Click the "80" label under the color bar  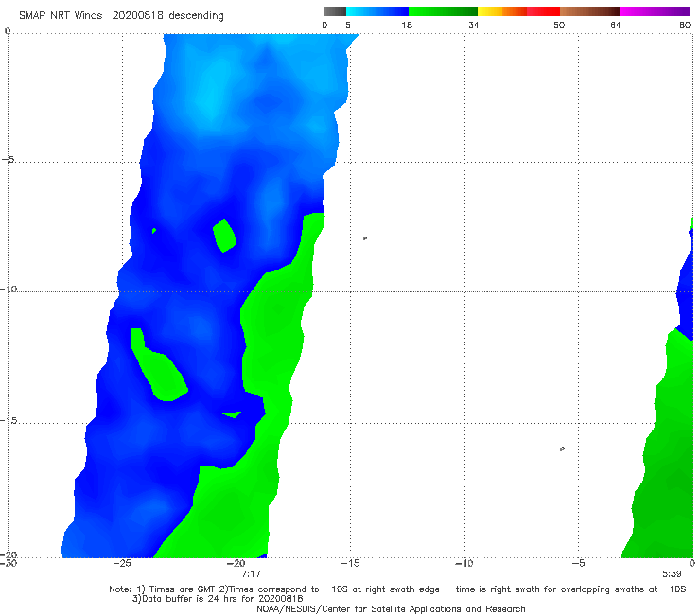pyautogui.click(x=685, y=26)
